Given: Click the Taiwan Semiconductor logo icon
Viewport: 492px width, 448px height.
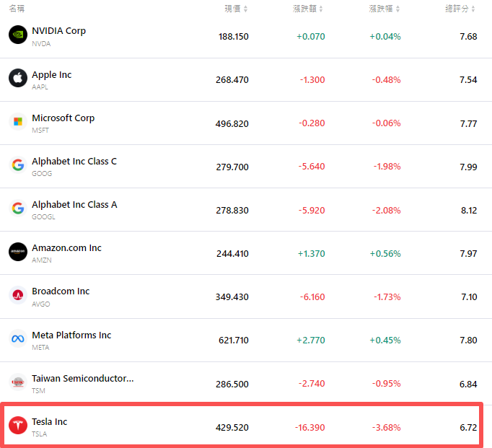Looking at the screenshot, I should click(x=18, y=382).
